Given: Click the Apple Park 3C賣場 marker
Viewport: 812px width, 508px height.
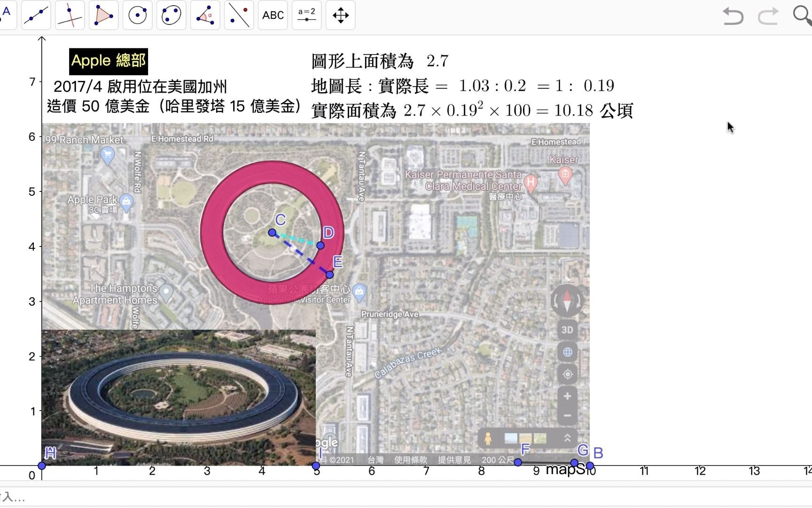Looking at the screenshot, I should (x=126, y=202).
